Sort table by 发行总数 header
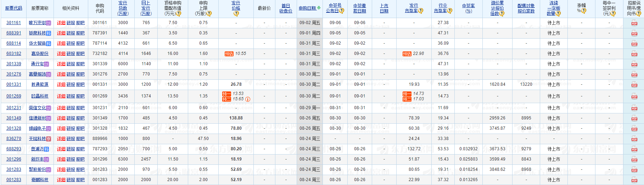This screenshot has width=644, height=185. click(123, 8)
